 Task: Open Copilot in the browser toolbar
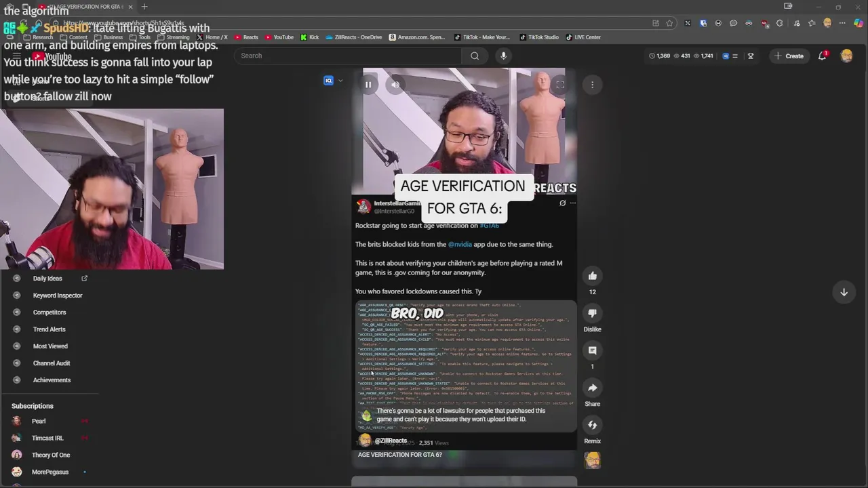coord(859,23)
